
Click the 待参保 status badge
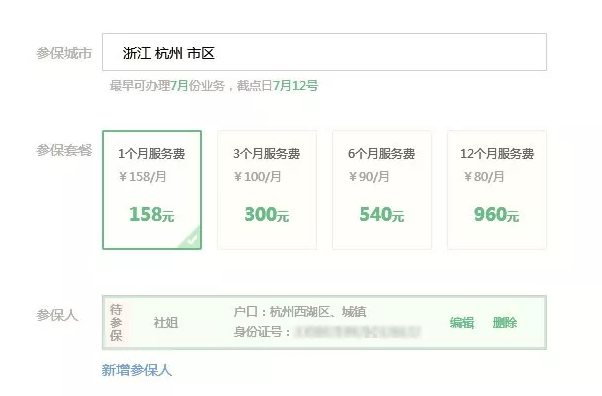click(116, 323)
